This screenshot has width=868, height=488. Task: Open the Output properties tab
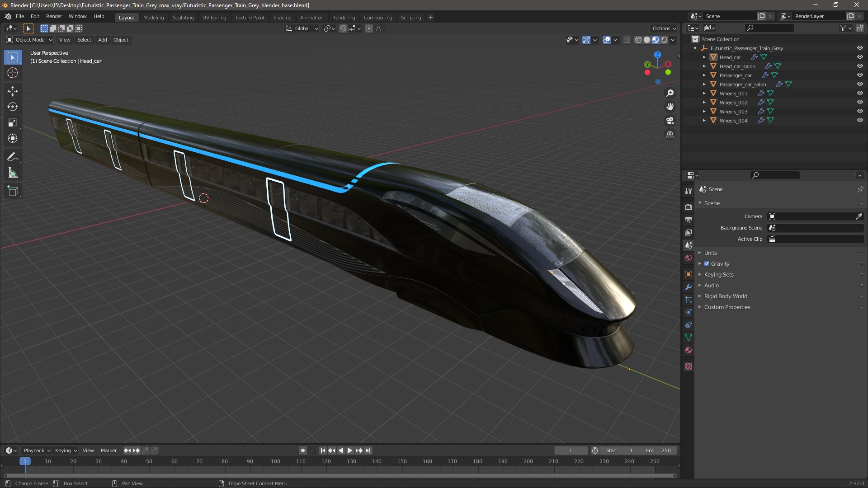tap(689, 220)
